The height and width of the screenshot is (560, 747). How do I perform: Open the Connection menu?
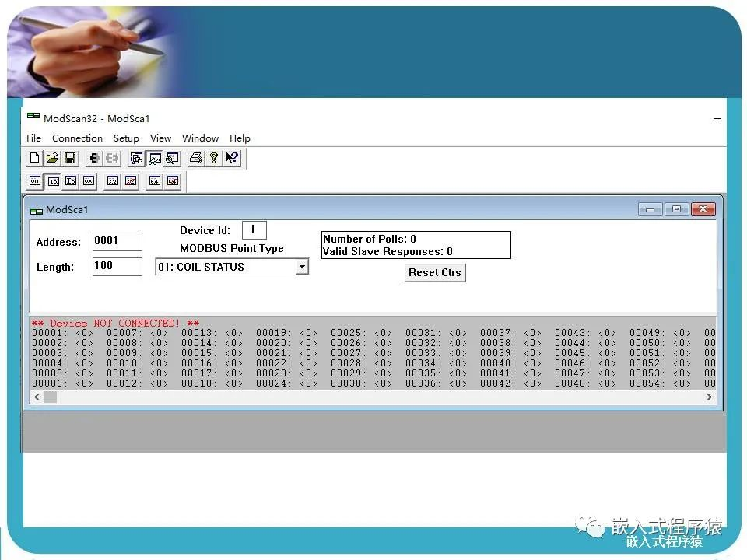77,138
